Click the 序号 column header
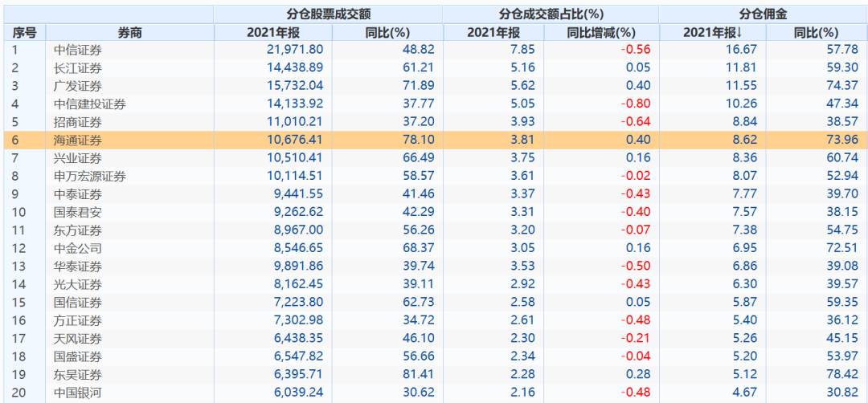 coord(24,33)
